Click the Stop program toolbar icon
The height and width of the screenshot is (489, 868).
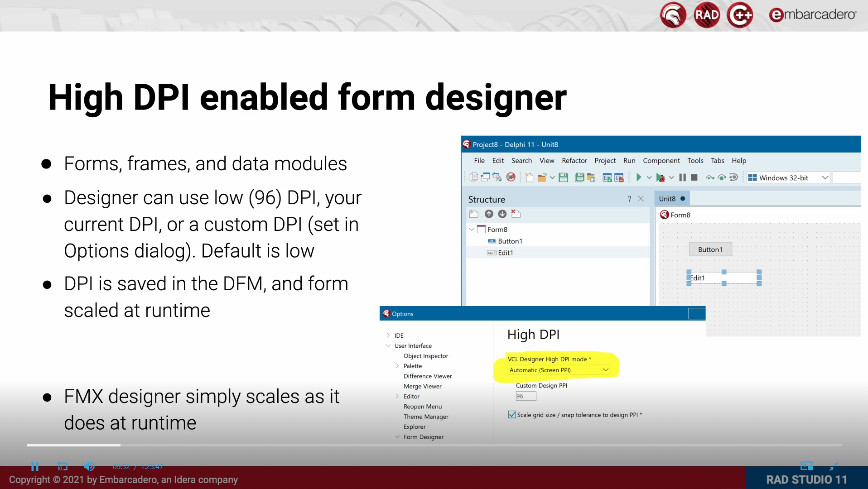pyautogui.click(x=694, y=177)
